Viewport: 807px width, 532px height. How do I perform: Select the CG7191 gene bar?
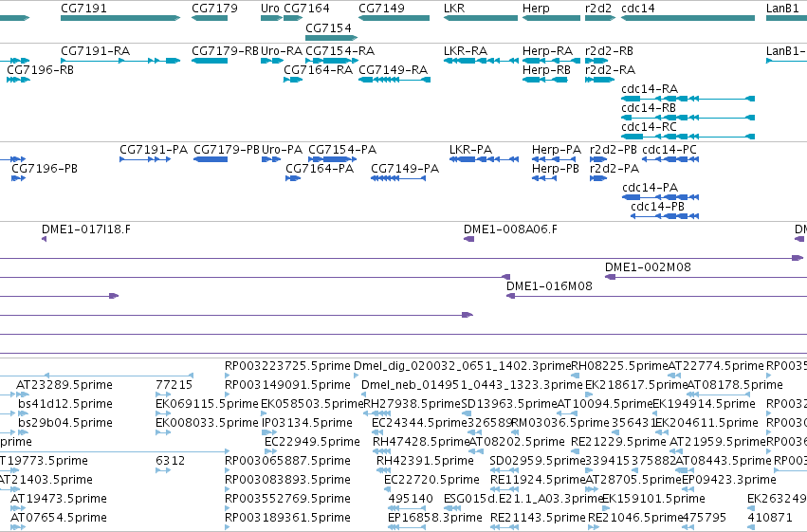[120, 18]
